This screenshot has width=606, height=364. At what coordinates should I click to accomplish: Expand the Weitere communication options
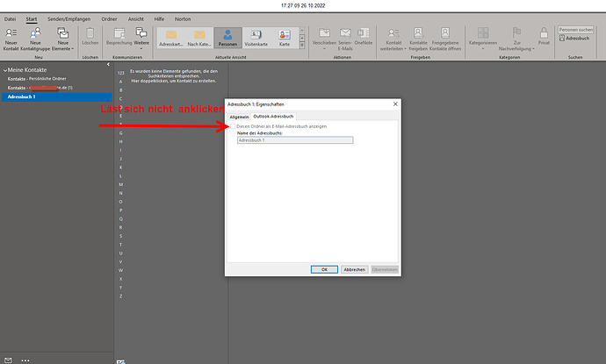point(141,39)
